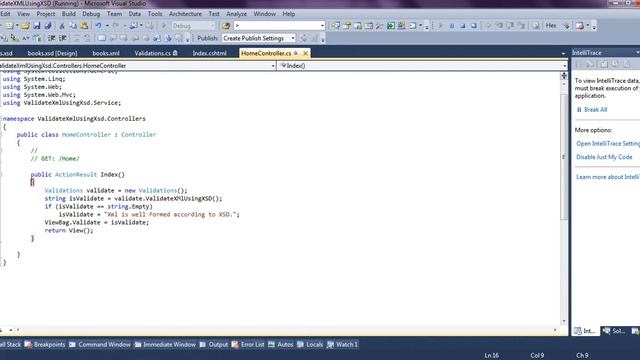
Task: Click the Watch 1 icon
Action: [331, 344]
